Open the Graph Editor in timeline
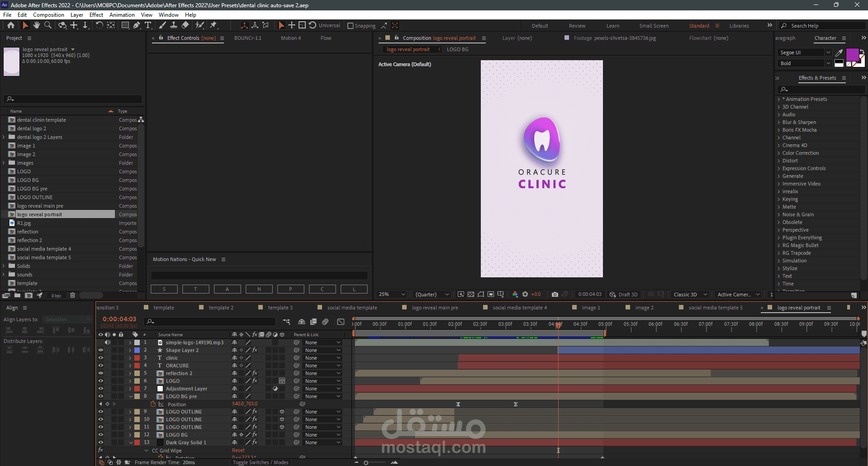This screenshot has height=466, width=868. click(341, 322)
